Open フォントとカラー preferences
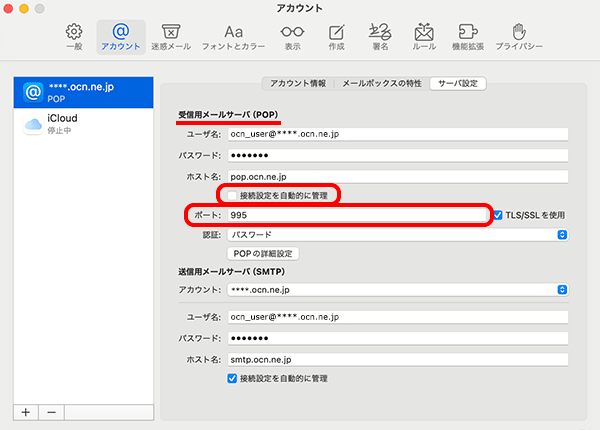The image size is (600, 430). pyautogui.click(x=233, y=37)
